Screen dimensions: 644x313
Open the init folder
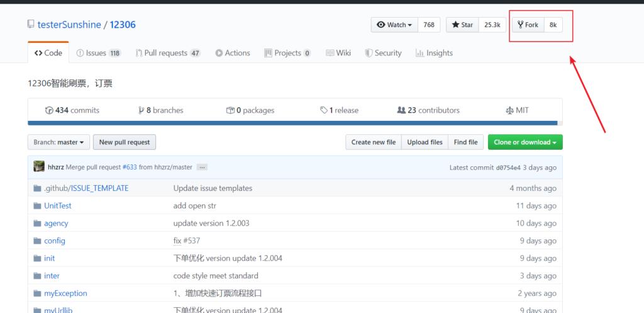(x=49, y=258)
